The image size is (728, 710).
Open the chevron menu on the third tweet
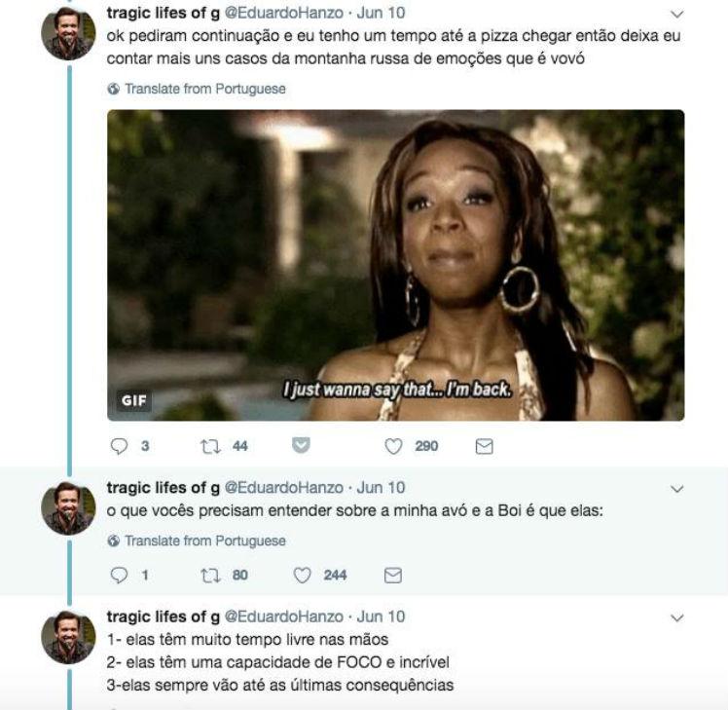(677, 618)
